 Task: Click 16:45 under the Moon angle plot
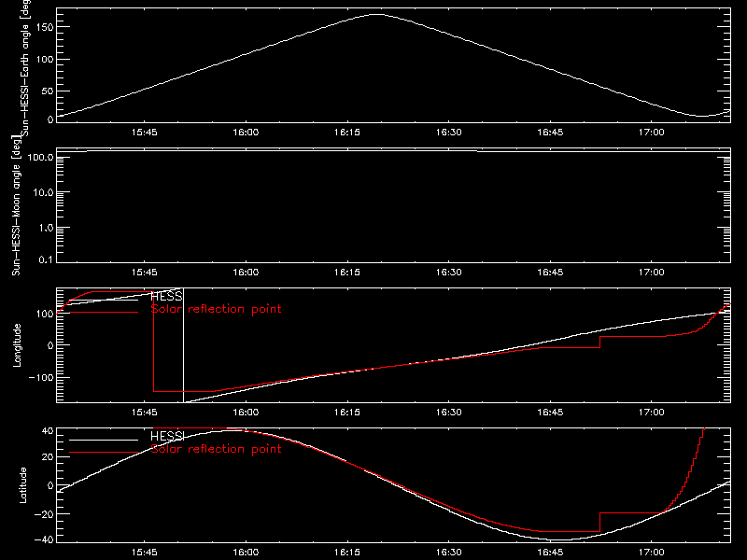coord(550,273)
